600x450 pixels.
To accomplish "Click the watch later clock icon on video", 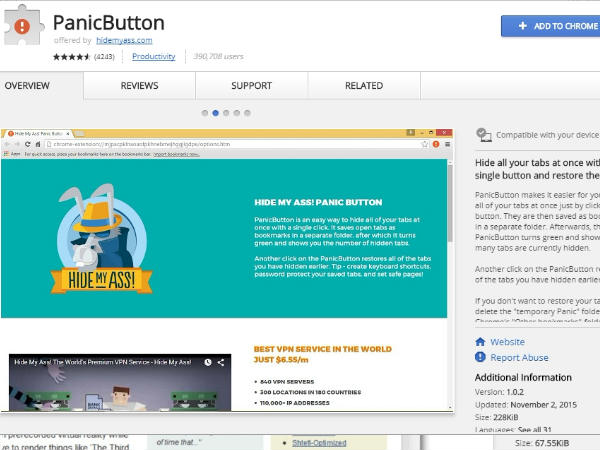I will click(x=208, y=362).
